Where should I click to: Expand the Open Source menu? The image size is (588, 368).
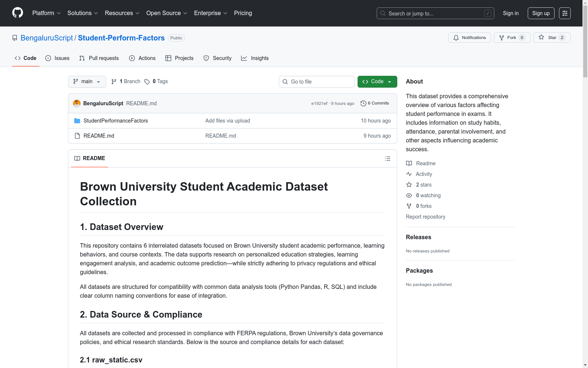[167, 13]
